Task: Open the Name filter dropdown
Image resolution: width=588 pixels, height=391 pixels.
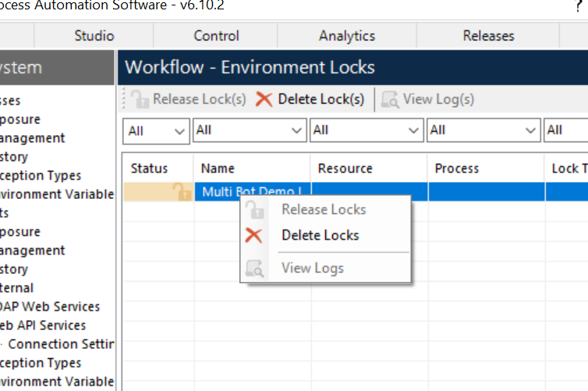Action: pos(296,130)
